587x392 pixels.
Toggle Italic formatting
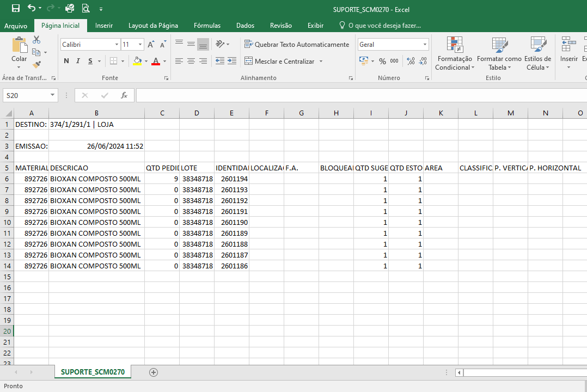pyautogui.click(x=78, y=61)
